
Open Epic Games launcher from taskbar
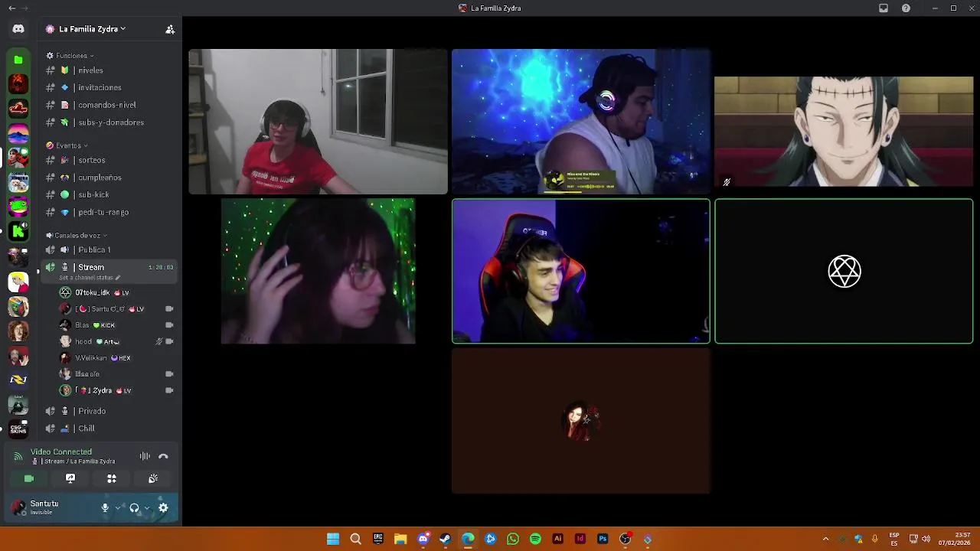pyautogui.click(x=378, y=539)
